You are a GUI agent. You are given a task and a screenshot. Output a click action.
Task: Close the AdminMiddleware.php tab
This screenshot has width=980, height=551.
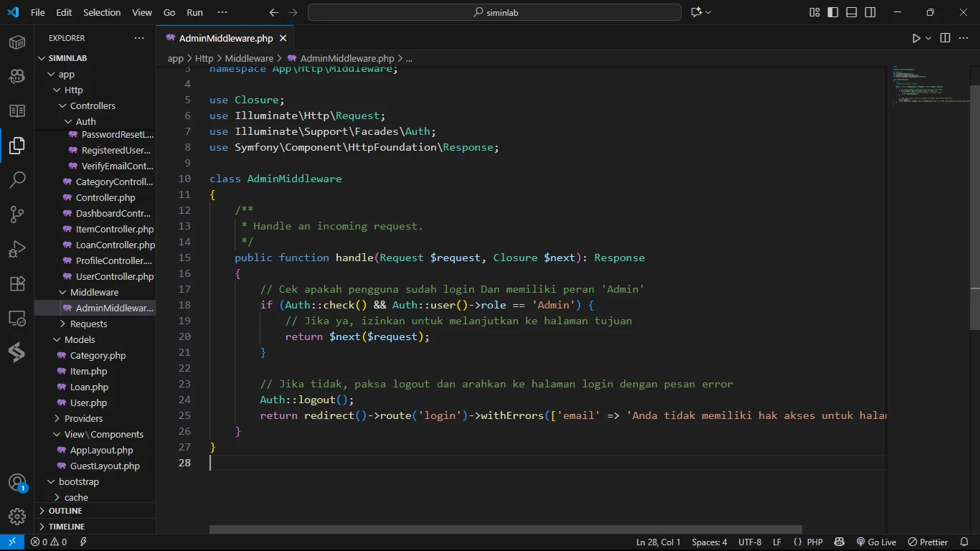[283, 39]
